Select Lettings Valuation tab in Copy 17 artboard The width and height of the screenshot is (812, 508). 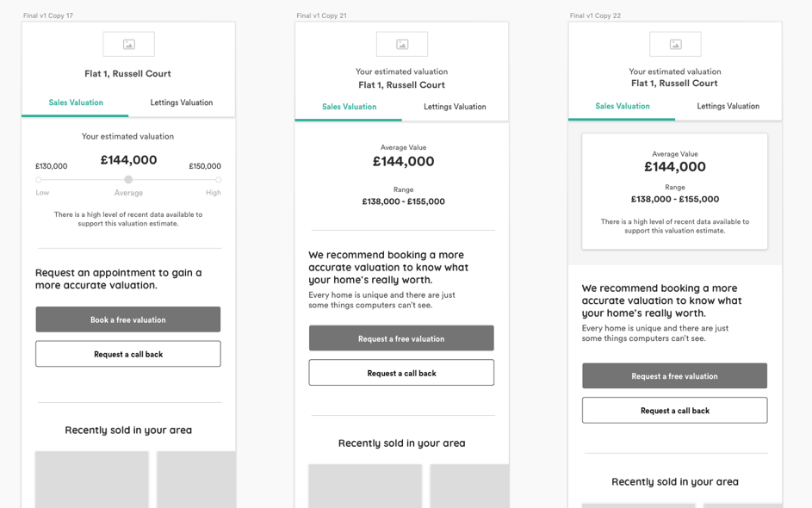point(182,102)
